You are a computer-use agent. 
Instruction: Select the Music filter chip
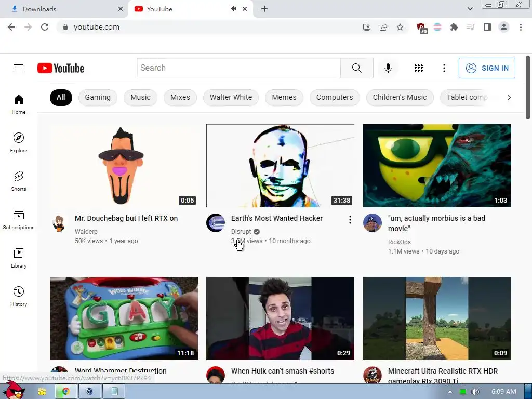coord(140,97)
